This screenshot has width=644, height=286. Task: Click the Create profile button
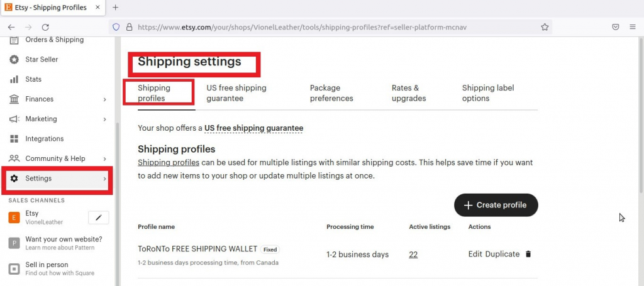(x=496, y=205)
